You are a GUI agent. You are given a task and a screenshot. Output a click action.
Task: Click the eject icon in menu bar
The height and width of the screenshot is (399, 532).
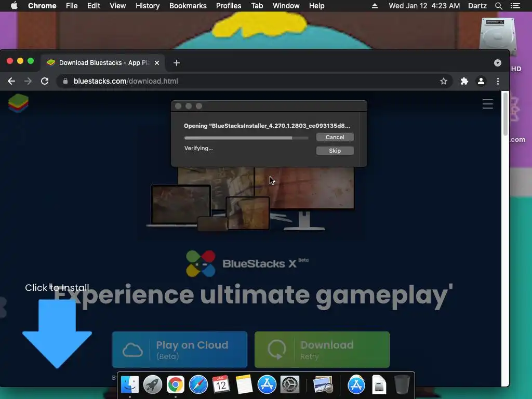(x=375, y=6)
